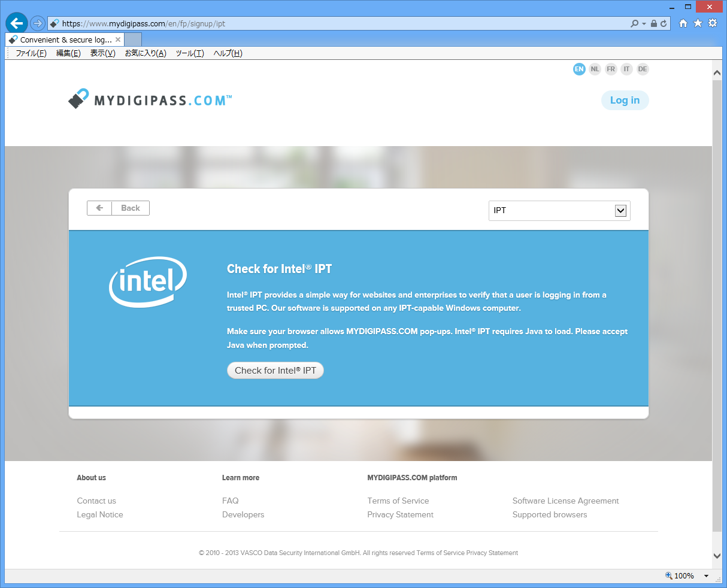Open the IPT dropdown selector
This screenshot has height=588, width=727.
(559, 210)
